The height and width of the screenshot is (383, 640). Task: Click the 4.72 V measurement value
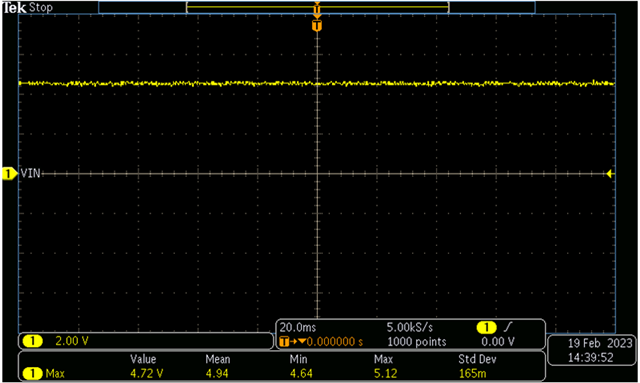tap(147, 373)
